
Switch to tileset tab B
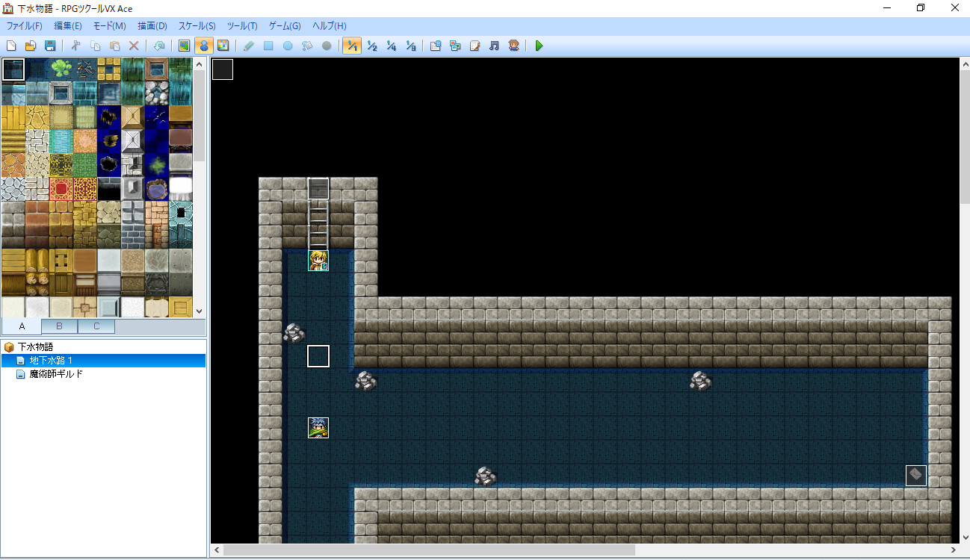60,326
